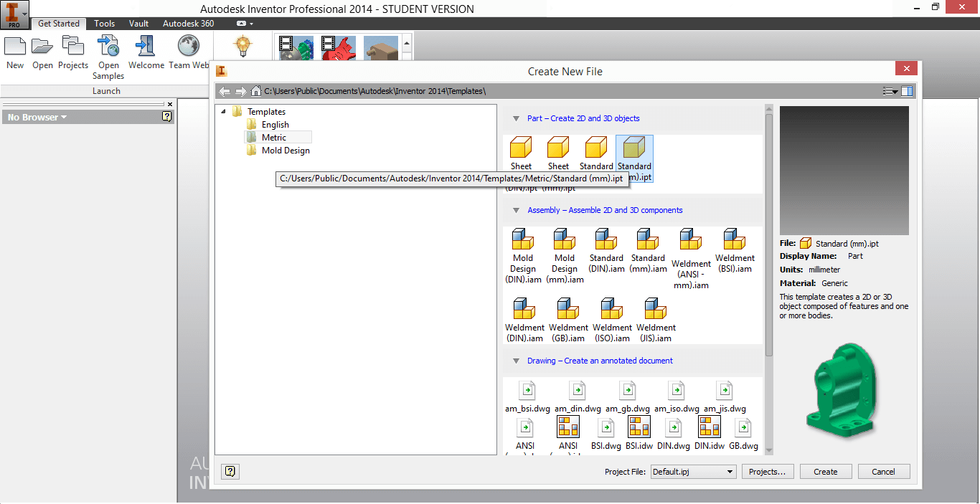Select BSI.idw drawing template
980x504 pixels.
tap(639, 434)
